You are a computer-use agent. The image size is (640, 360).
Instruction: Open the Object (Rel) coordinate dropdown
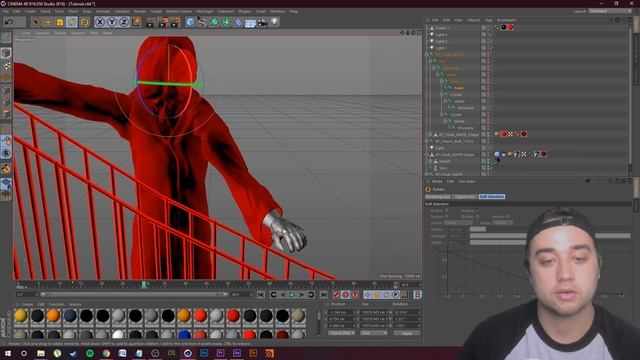click(x=341, y=333)
